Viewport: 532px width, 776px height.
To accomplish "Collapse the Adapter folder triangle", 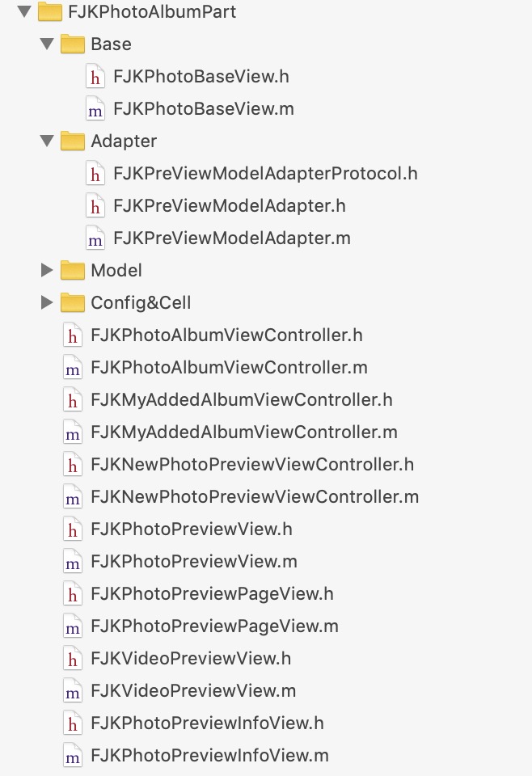I will pos(46,141).
